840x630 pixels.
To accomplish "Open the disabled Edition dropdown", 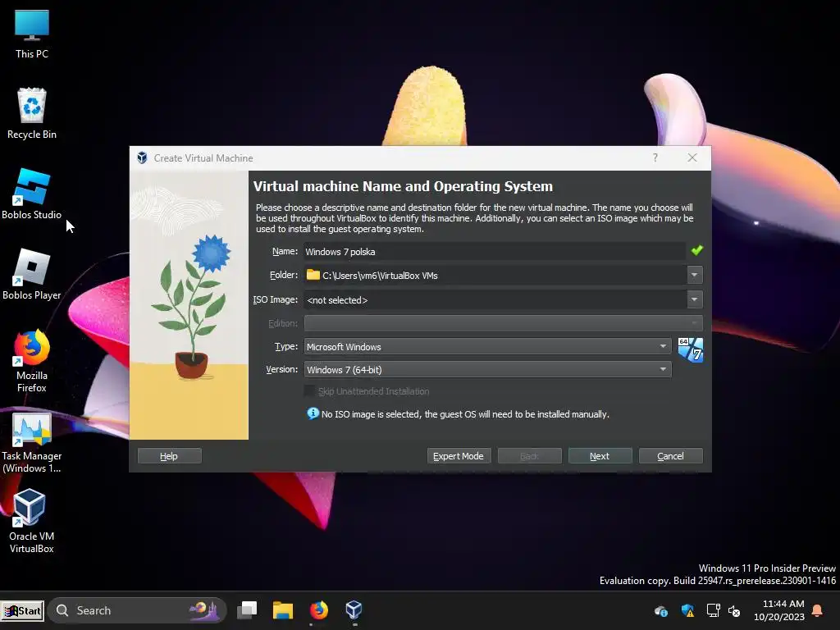I will coord(503,323).
